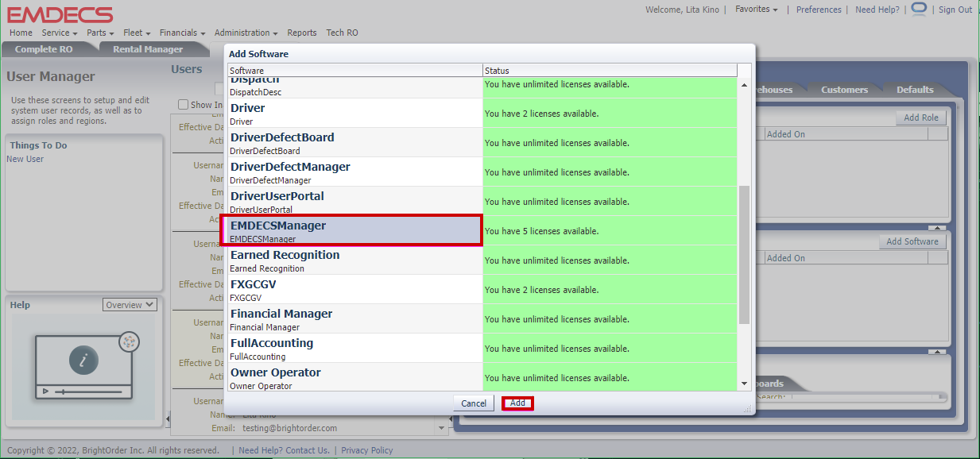Click the software list vertical scrollbar thumb
The height and width of the screenshot is (459, 980).
(x=745, y=256)
